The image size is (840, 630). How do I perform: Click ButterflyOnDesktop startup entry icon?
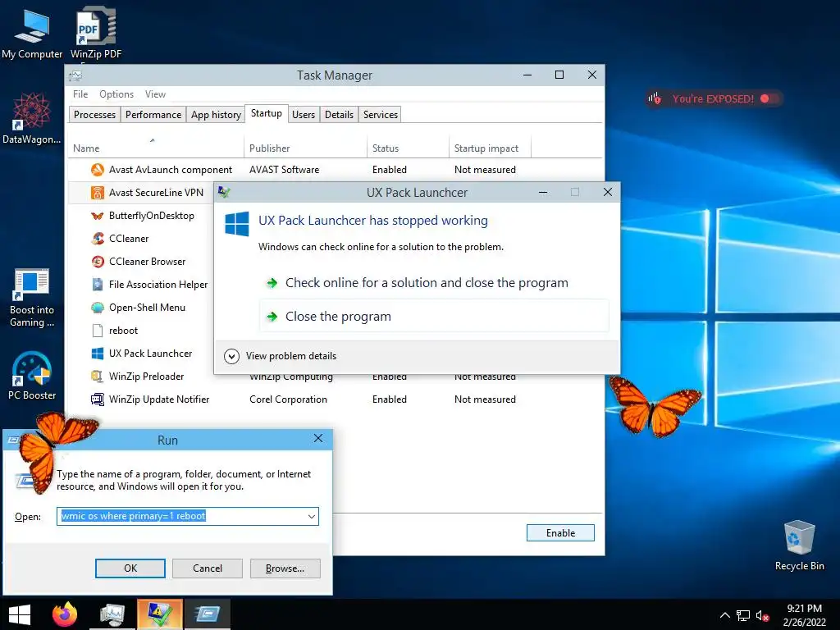click(x=98, y=216)
